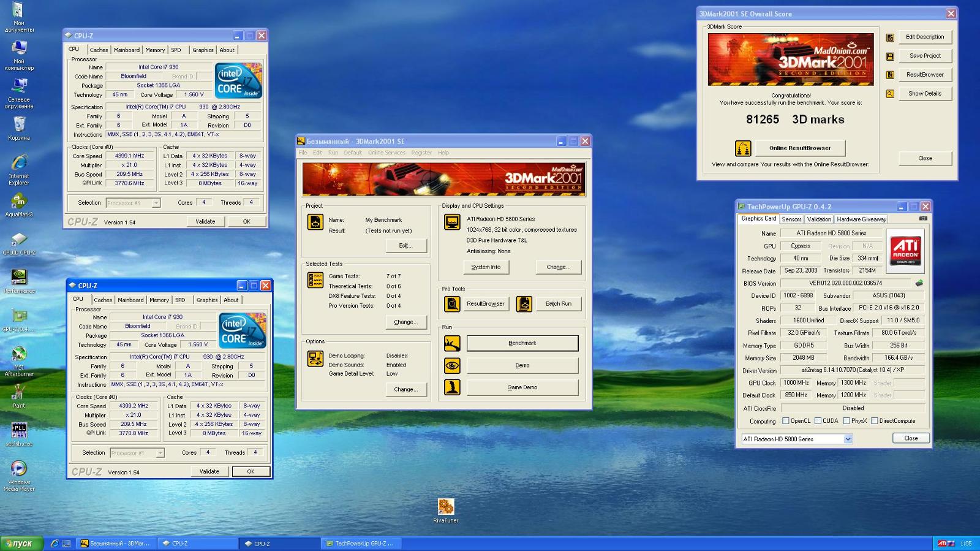Click the BIOS save icon in GPU-Z
The image size is (980, 551).
[919, 283]
